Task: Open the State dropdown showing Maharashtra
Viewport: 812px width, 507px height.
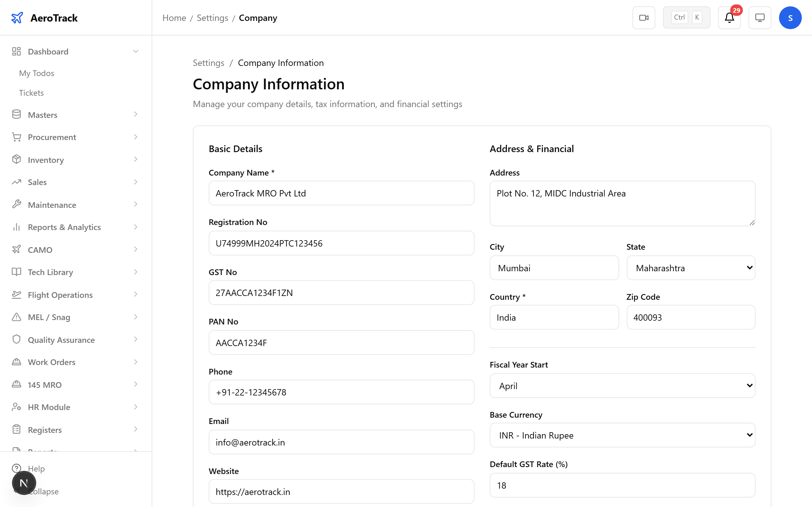Action: pyautogui.click(x=691, y=267)
